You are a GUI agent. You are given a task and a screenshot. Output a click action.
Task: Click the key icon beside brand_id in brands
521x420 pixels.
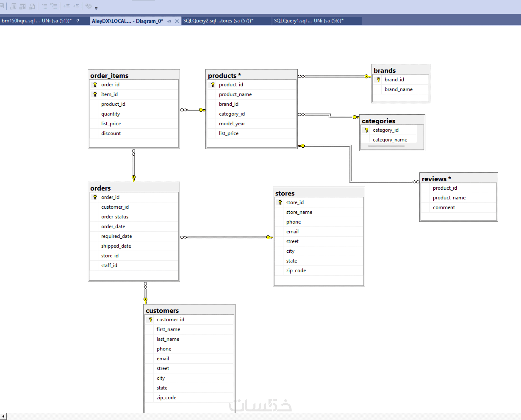tap(378, 80)
